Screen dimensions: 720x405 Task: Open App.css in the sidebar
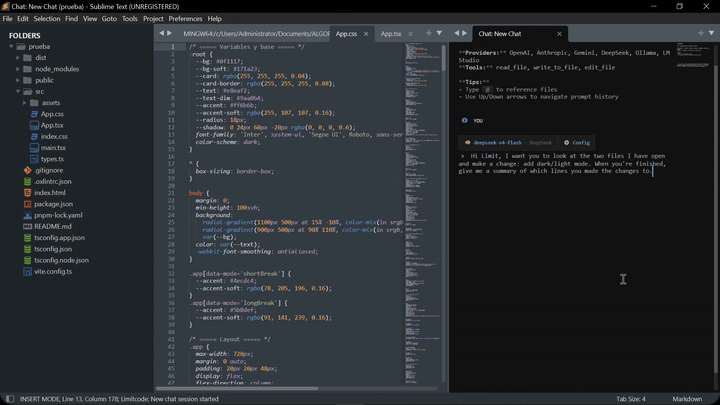(52, 114)
